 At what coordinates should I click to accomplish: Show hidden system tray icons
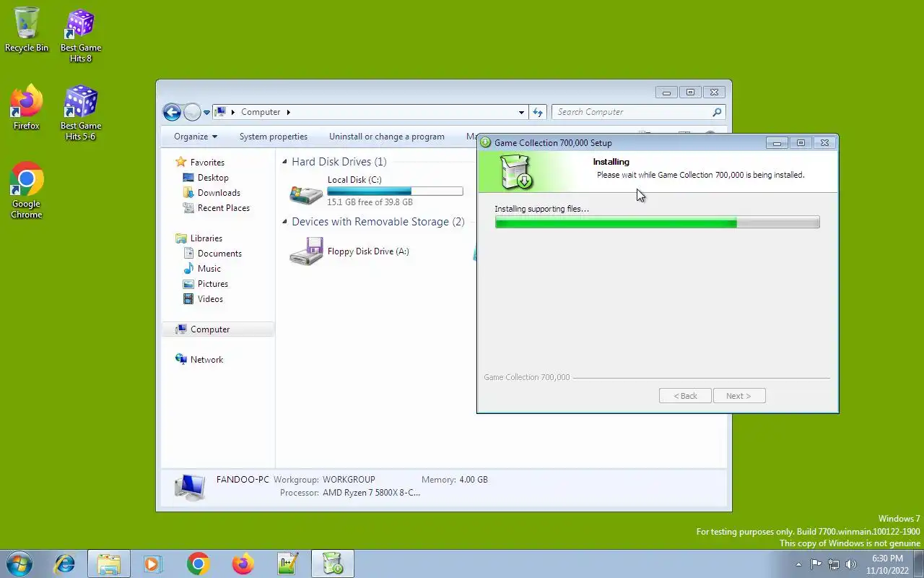click(x=798, y=564)
